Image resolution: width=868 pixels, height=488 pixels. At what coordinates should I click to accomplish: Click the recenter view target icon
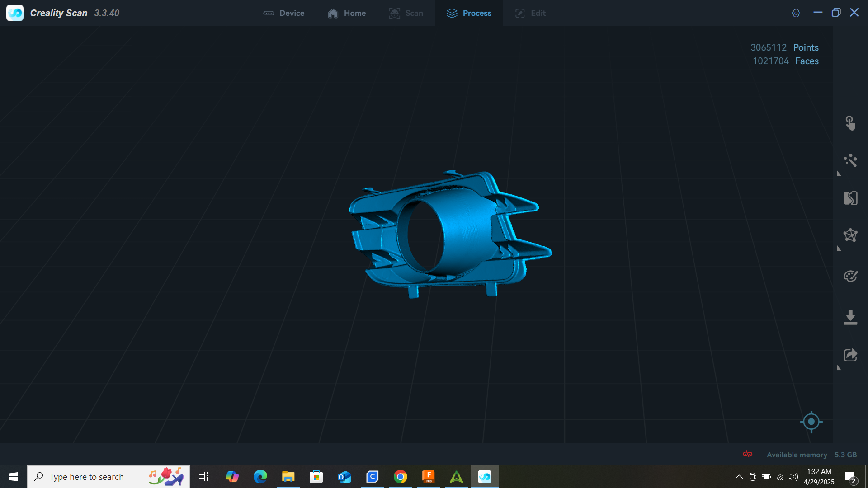click(x=811, y=422)
